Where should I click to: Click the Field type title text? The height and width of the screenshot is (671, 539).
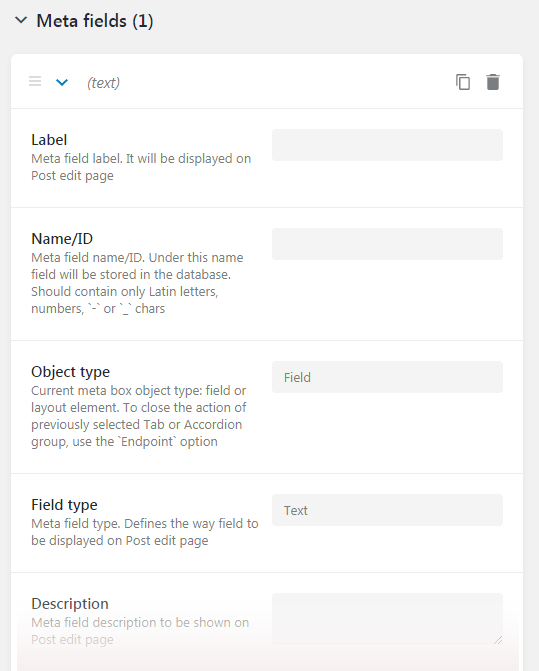pyautogui.click(x=64, y=505)
